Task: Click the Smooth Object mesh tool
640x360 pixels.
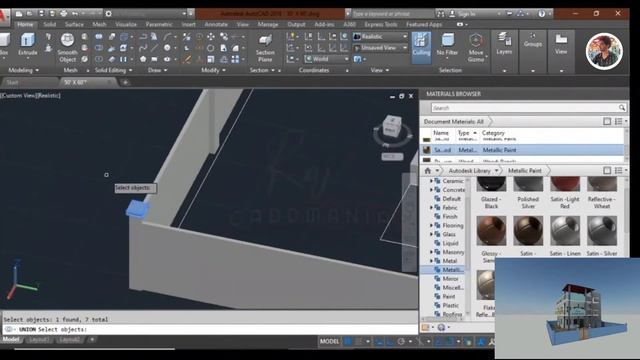Action: click(67, 47)
